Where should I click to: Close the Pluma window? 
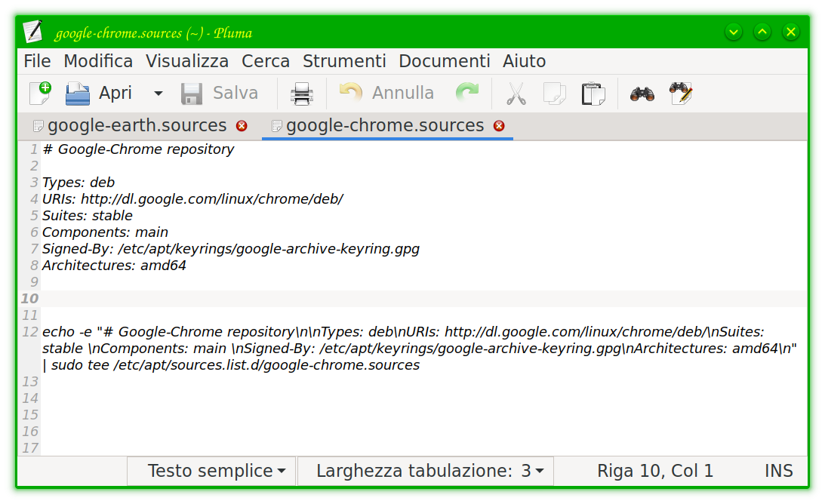[x=790, y=32]
